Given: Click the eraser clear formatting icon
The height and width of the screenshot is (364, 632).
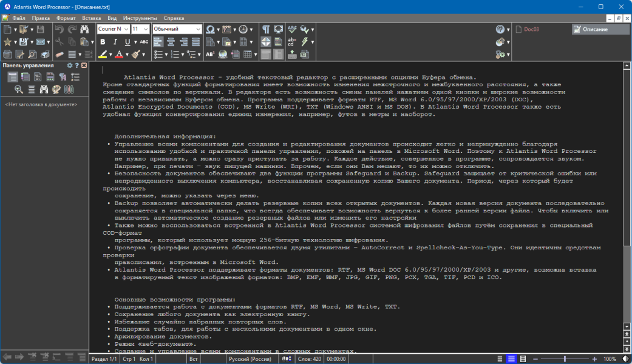Looking at the screenshot, I should (x=59, y=55).
